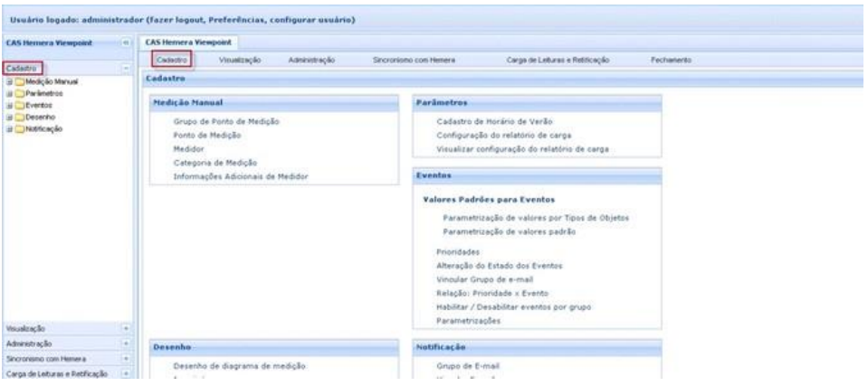Click the Desenho folder icon
868x386 pixels.
pos(17,116)
